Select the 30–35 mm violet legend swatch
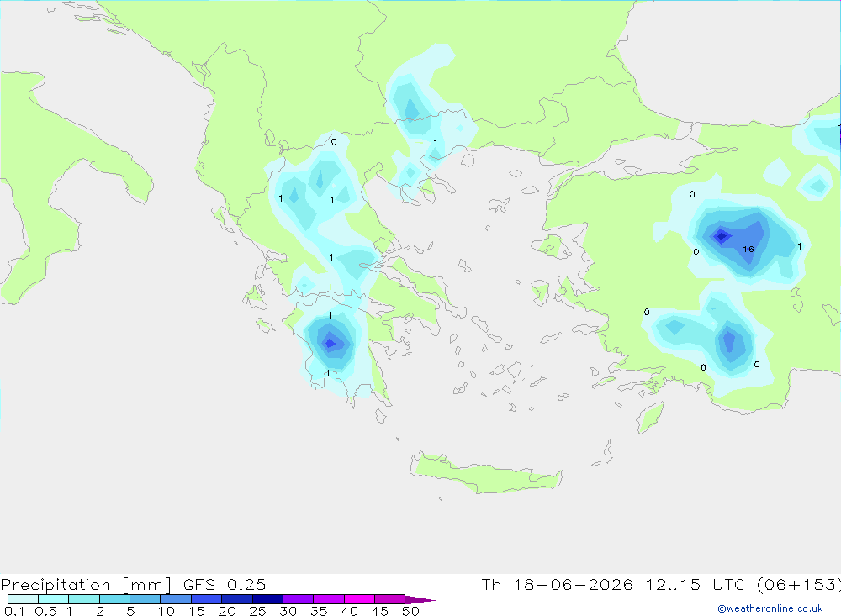The height and width of the screenshot is (616, 841). coord(298,599)
